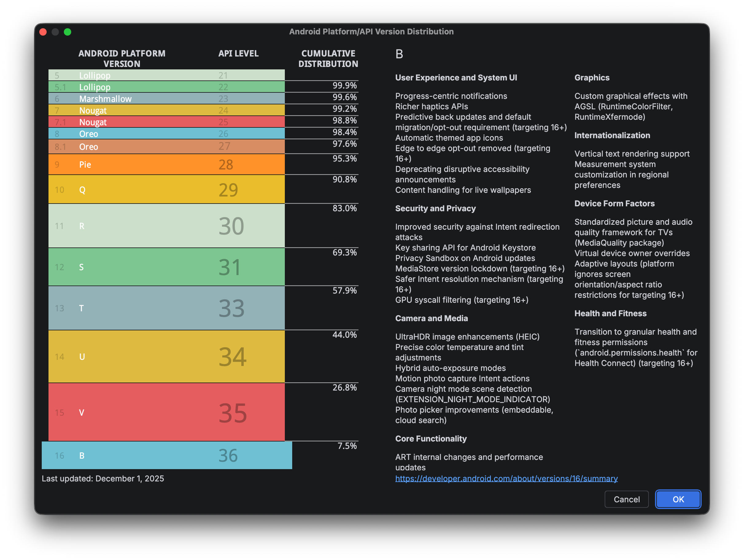Screen dimensions: 744x560
Task: Click the Privacy Sandbox on Android updates line
Action: pos(465,258)
